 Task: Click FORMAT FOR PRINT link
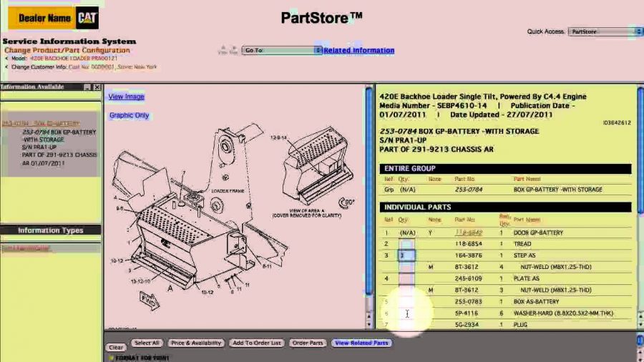point(142,358)
